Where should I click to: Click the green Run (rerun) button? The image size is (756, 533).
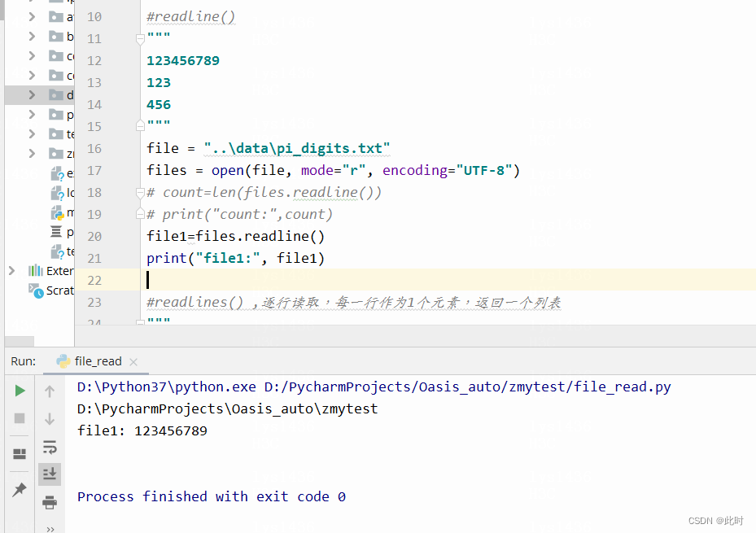coord(20,391)
